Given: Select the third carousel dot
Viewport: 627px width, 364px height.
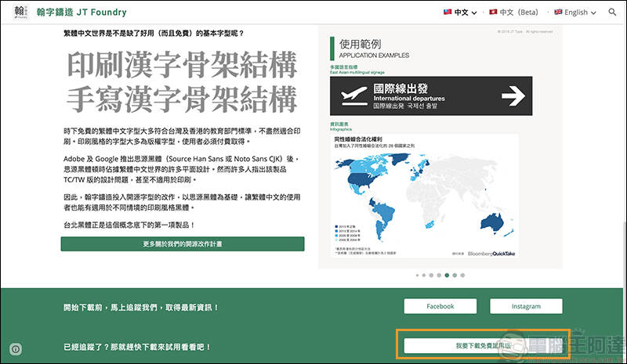Looking at the screenshot, I should [431, 276].
